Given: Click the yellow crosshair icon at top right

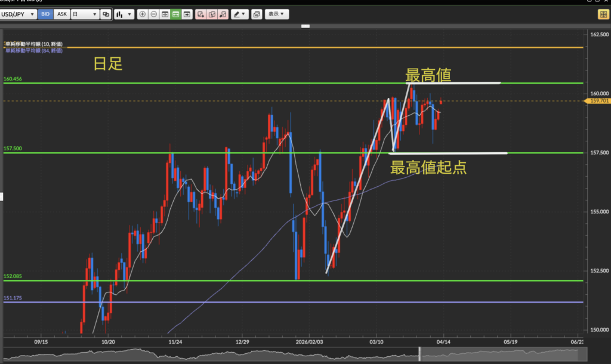Looking at the screenshot, I should (603, 14).
